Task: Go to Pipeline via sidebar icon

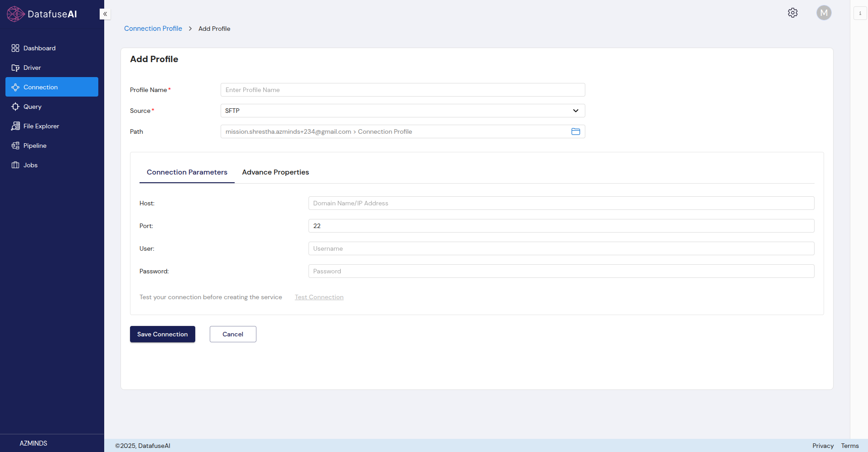Action: [x=15, y=146]
